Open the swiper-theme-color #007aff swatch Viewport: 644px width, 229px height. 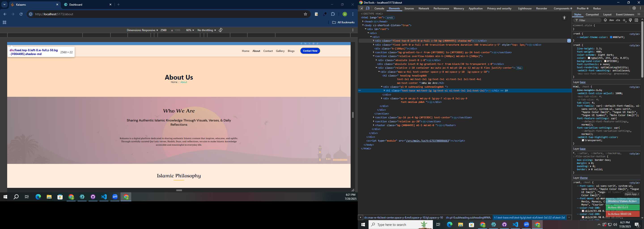[611, 37]
